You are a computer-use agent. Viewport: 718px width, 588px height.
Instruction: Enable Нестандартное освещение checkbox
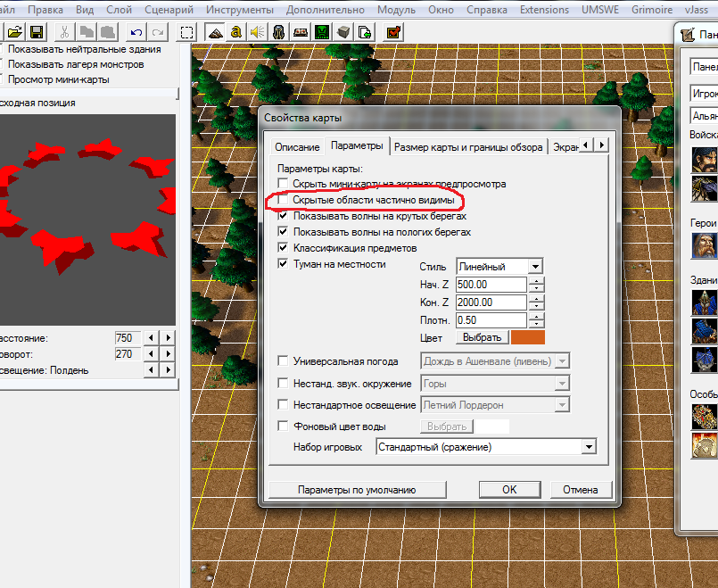click(283, 404)
